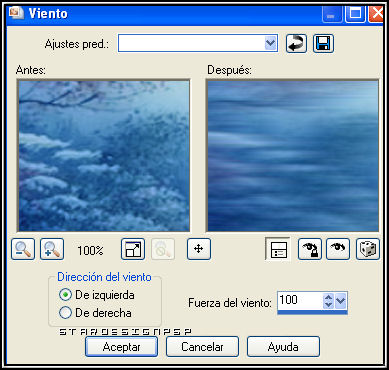
Task: Increase Fuerza del viento with up arrow
Action: point(328,297)
